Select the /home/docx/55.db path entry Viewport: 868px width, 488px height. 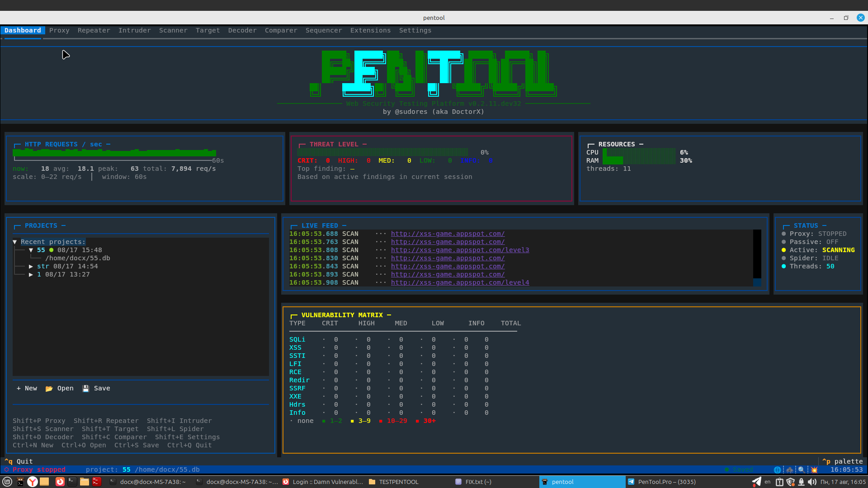coord(78,258)
